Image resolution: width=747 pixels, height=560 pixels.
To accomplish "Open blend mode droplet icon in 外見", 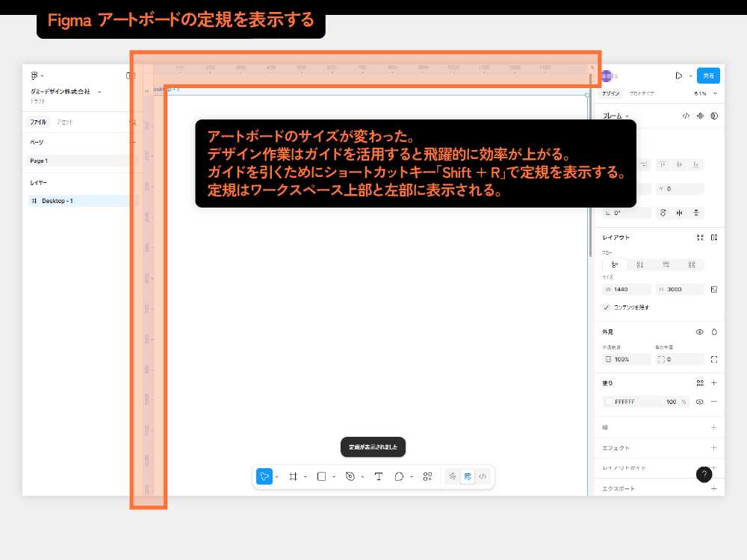I will pyautogui.click(x=714, y=332).
